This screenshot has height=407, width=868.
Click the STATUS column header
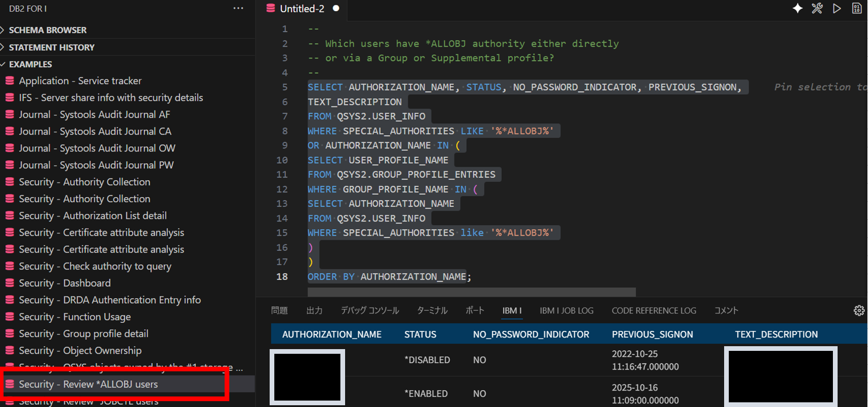(420, 334)
